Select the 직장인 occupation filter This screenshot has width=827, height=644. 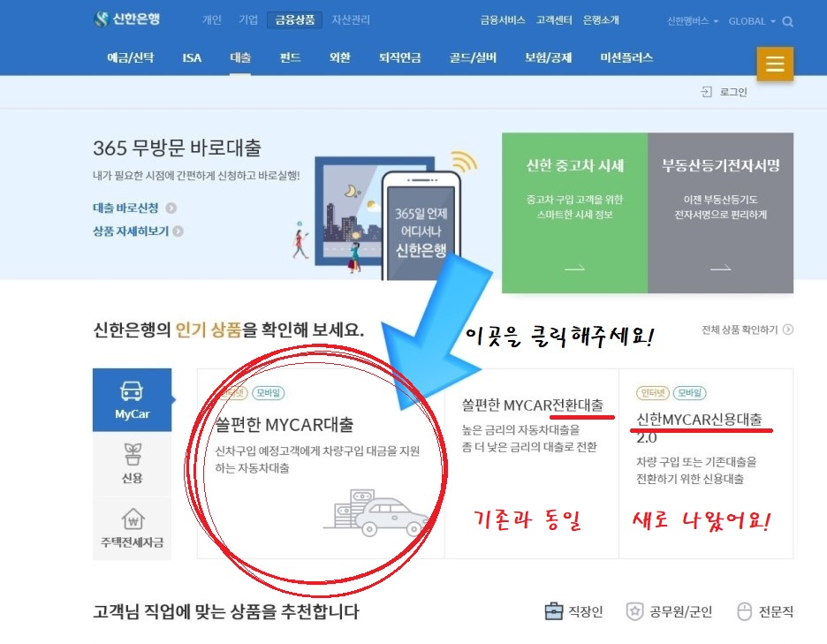(573, 611)
